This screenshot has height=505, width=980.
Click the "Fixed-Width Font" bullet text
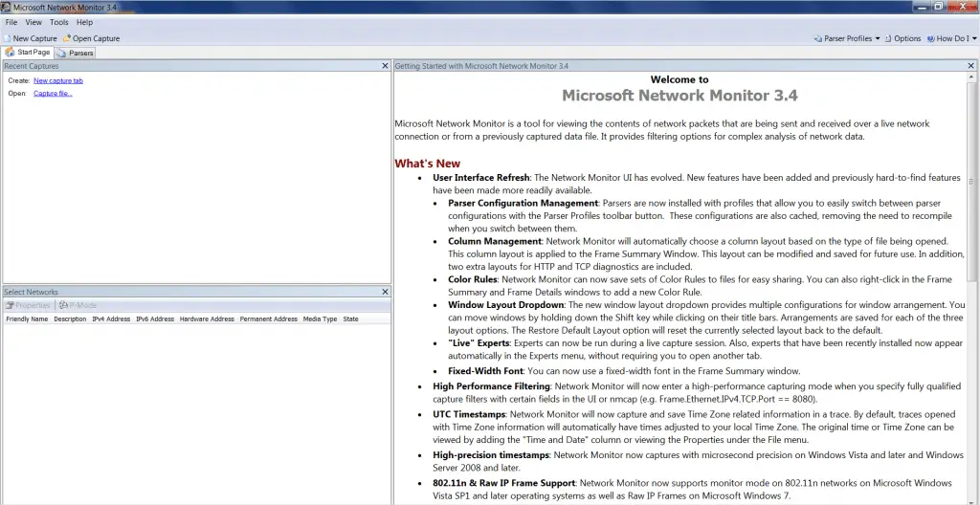(x=485, y=371)
